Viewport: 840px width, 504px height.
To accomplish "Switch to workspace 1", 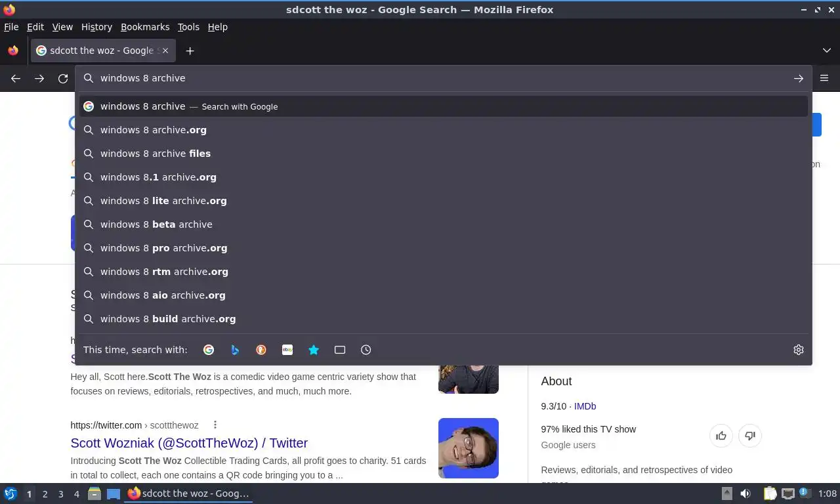I will coord(29,493).
